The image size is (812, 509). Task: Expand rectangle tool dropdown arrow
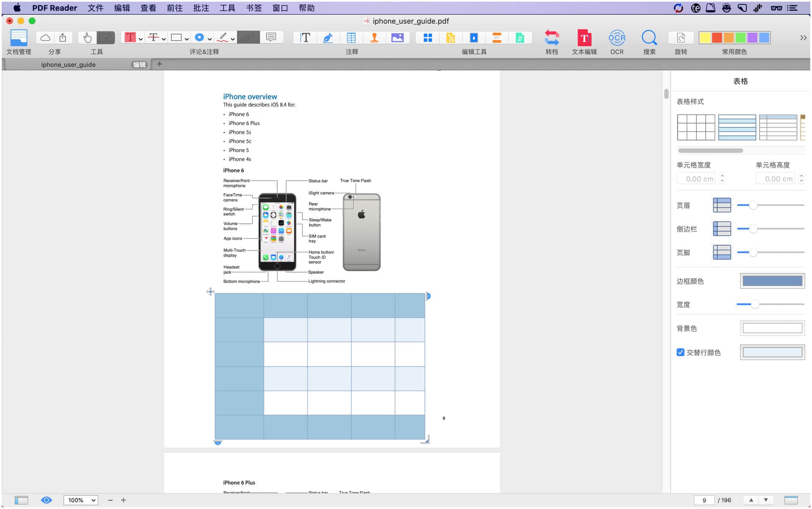(187, 39)
